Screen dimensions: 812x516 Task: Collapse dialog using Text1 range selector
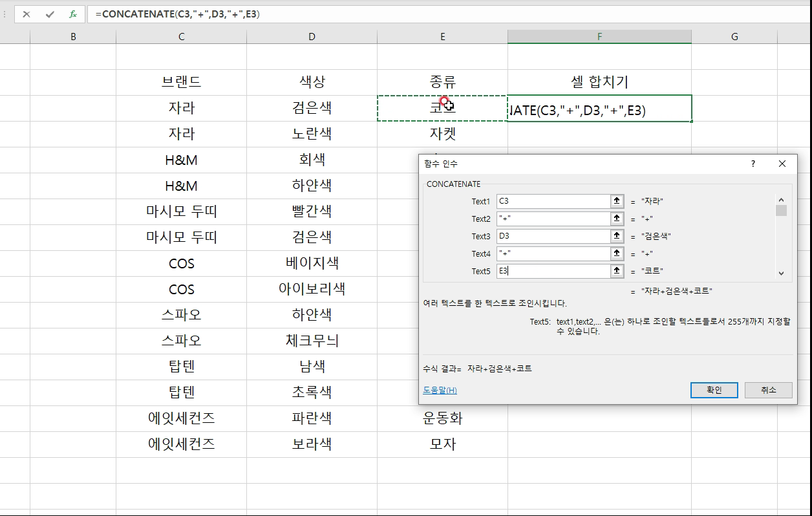click(617, 201)
